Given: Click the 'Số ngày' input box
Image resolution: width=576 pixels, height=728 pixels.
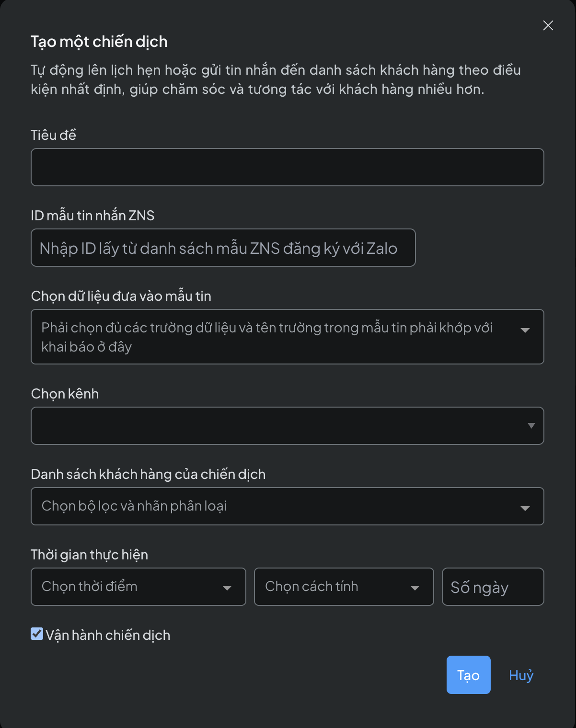Looking at the screenshot, I should click(x=493, y=587).
